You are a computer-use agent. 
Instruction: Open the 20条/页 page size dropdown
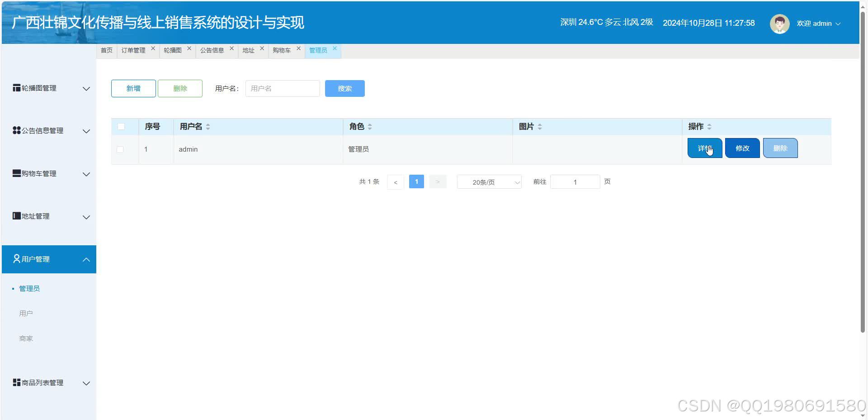(489, 182)
